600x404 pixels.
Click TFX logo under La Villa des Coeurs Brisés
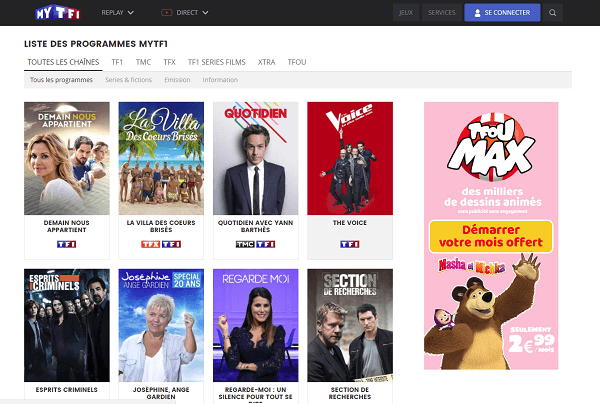(150, 244)
